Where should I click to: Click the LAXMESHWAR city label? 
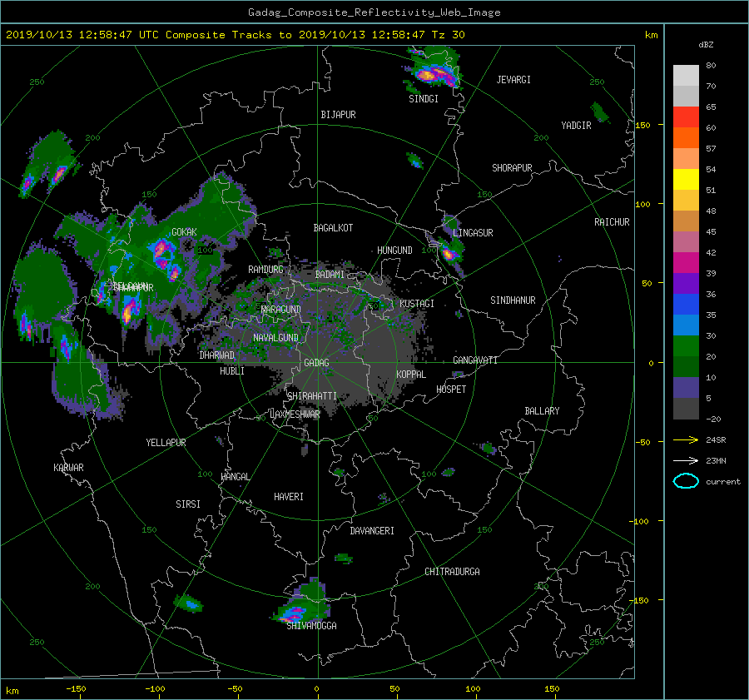pyautogui.click(x=295, y=415)
